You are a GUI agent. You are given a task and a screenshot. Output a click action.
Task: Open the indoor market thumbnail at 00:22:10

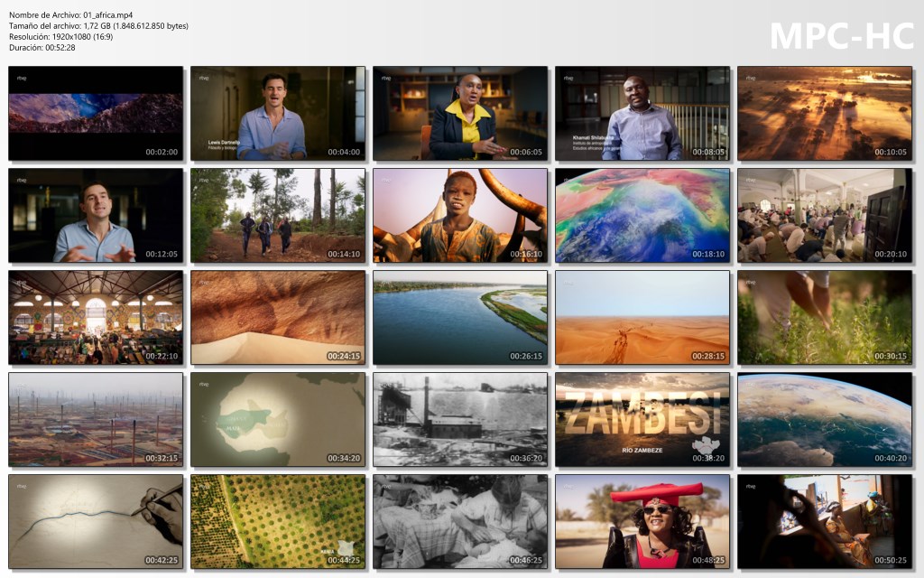tap(96, 317)
